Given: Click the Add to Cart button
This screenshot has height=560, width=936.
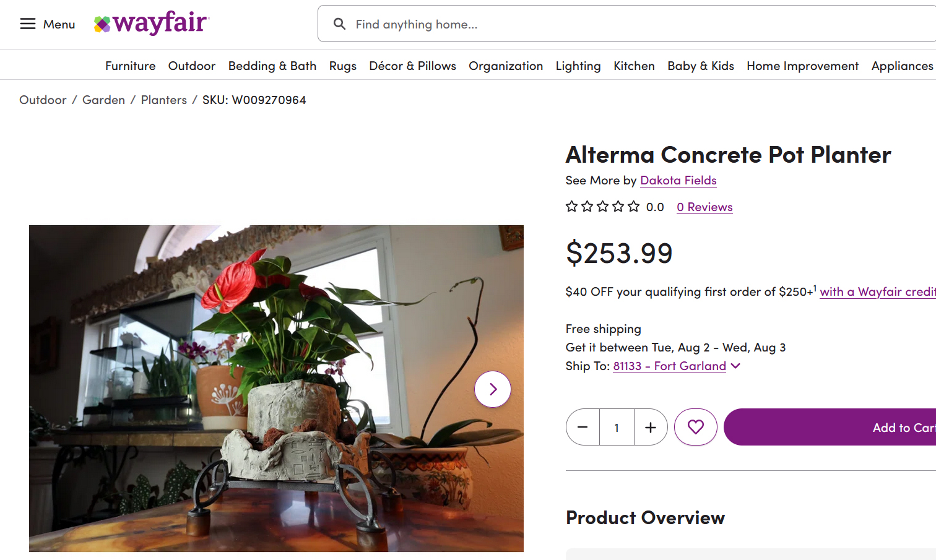Looking at the screenshot, I should [830, 427].
